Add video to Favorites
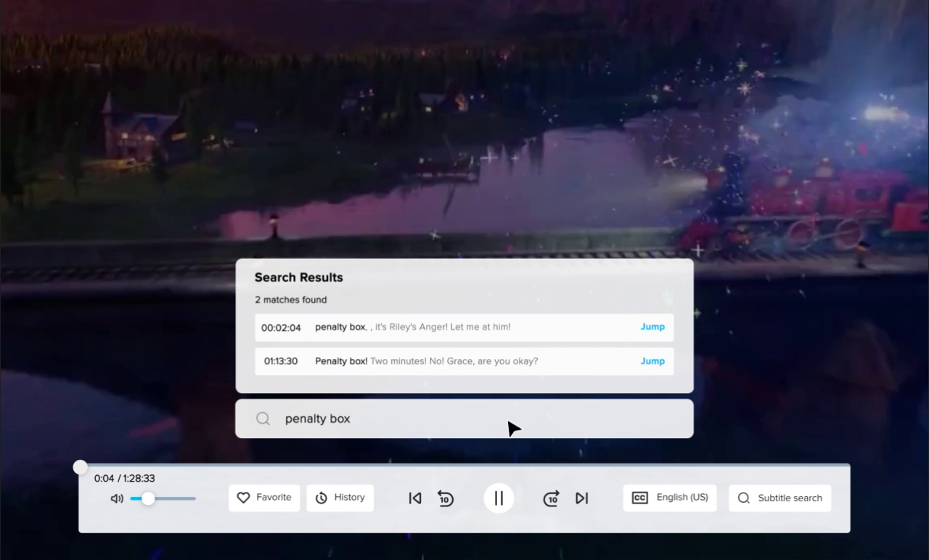 click(x=264, y=498)
